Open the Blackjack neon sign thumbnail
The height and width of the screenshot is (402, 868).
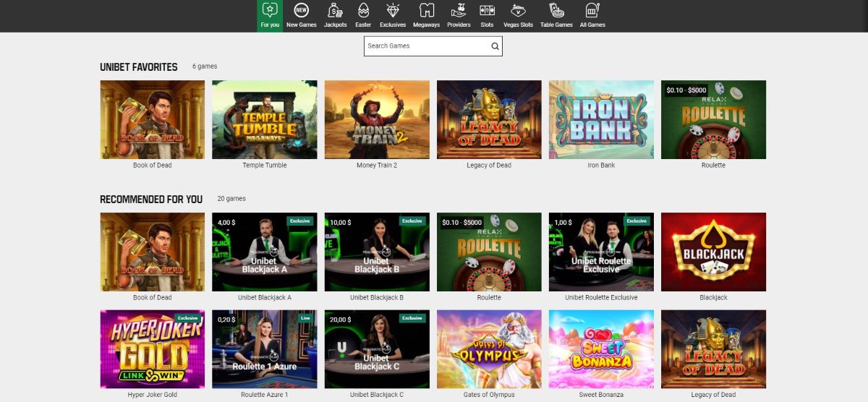(x=713, y=252)
